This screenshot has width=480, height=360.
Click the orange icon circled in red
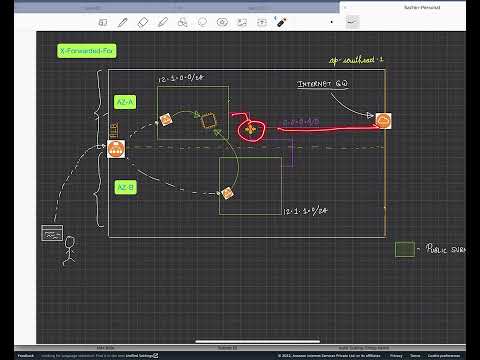point(250,129)
